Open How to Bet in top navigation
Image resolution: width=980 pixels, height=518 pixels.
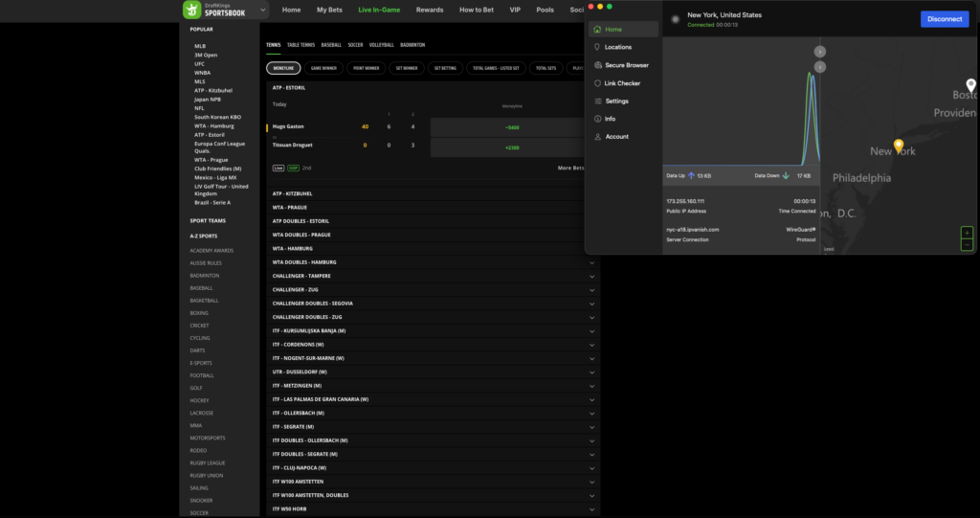[x=477, y=10]
